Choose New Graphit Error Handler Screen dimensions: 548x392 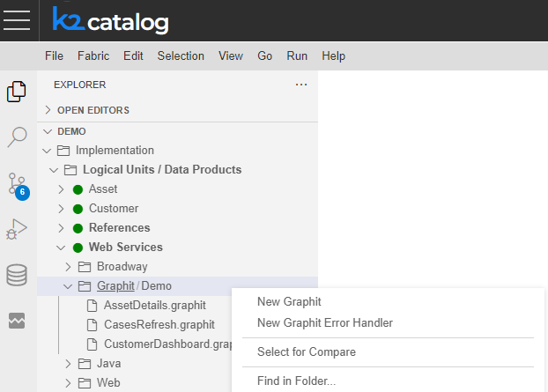tap(324, 322)
